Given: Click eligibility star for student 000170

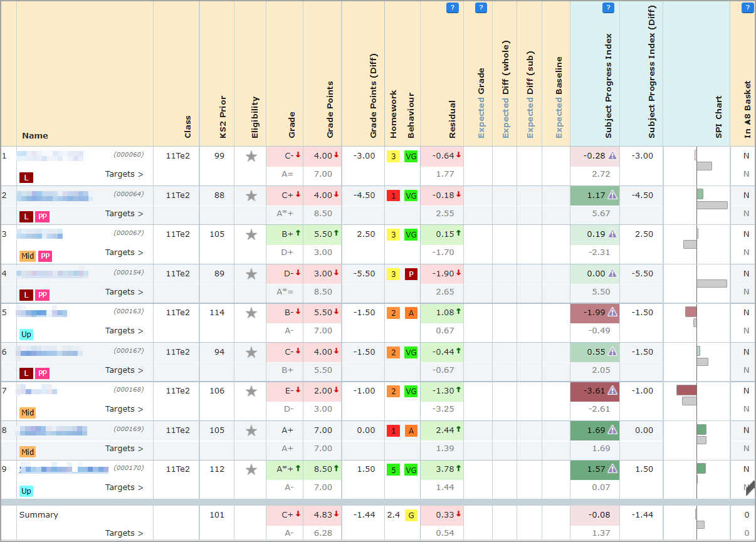Looking at the screenshot, I should tap(251, 469).
